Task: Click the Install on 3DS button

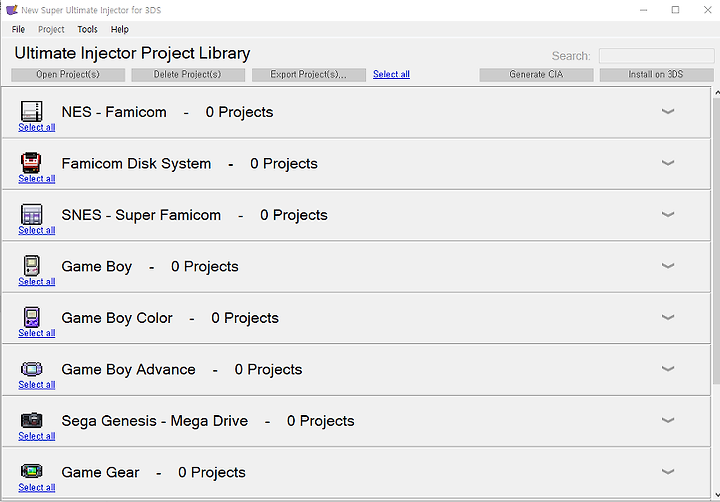Action: pyautogui.click(x=656, y=74)
